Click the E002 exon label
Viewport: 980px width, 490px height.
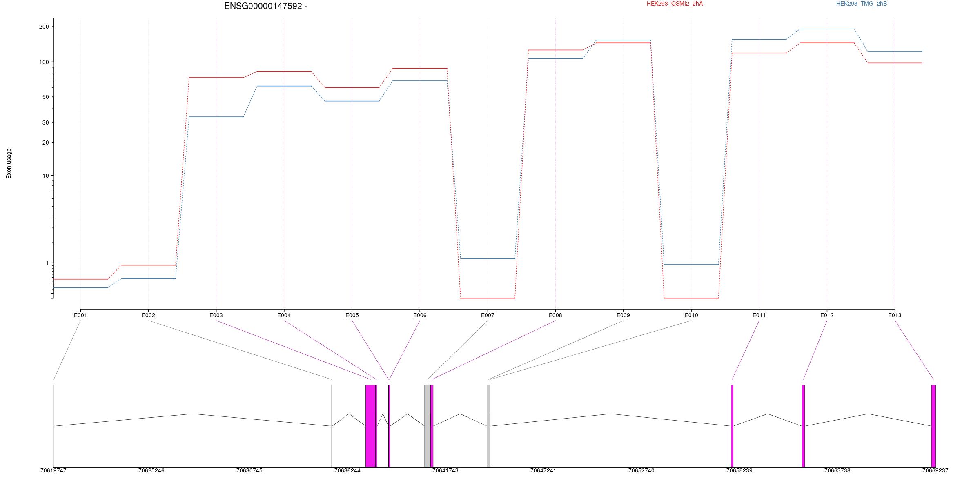(x=148, y=315)
